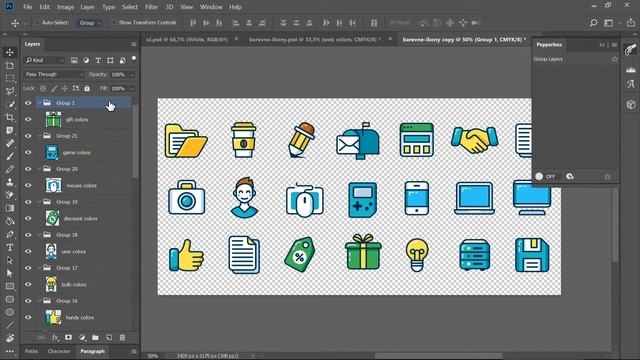Open the Edit Toolbar three-dots menu

10,351
